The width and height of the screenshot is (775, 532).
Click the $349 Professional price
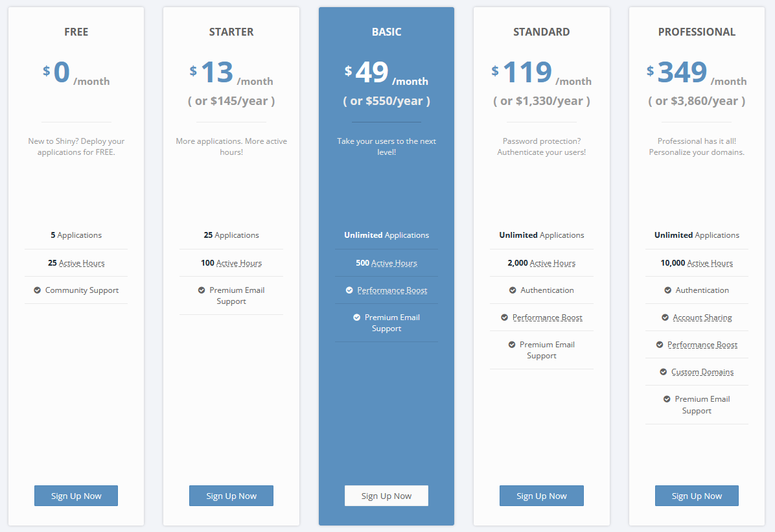click(x=680, y=73)
